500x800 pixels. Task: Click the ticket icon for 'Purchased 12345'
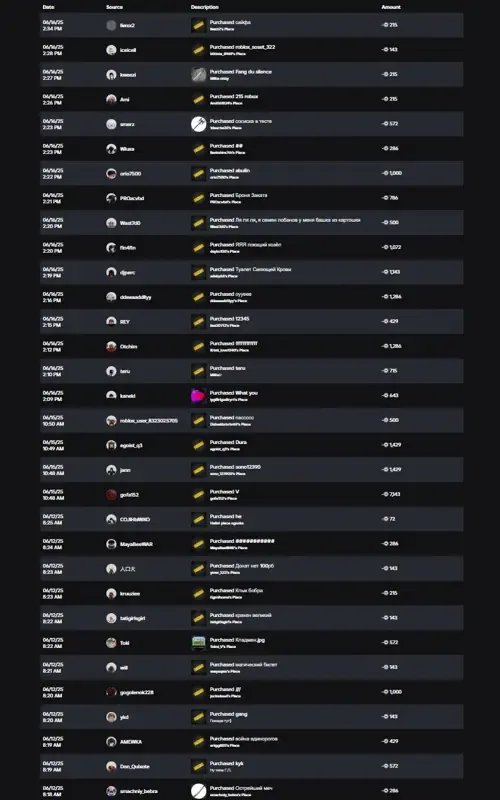[x=198, y=322]
